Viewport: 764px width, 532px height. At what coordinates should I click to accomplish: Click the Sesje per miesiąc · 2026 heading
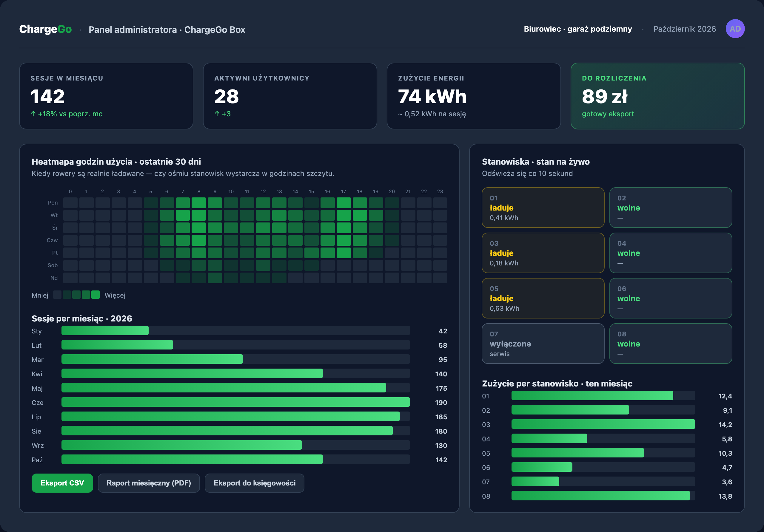(x=82, y=318)
